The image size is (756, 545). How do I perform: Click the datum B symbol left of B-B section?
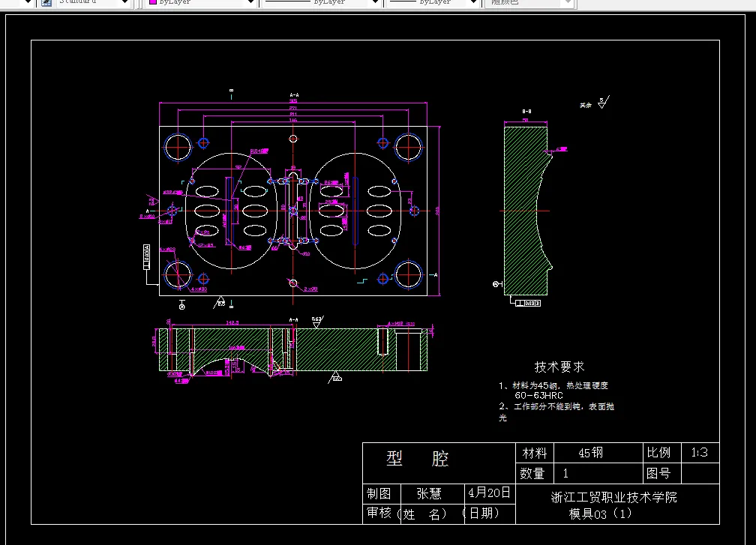coord(497,284)
